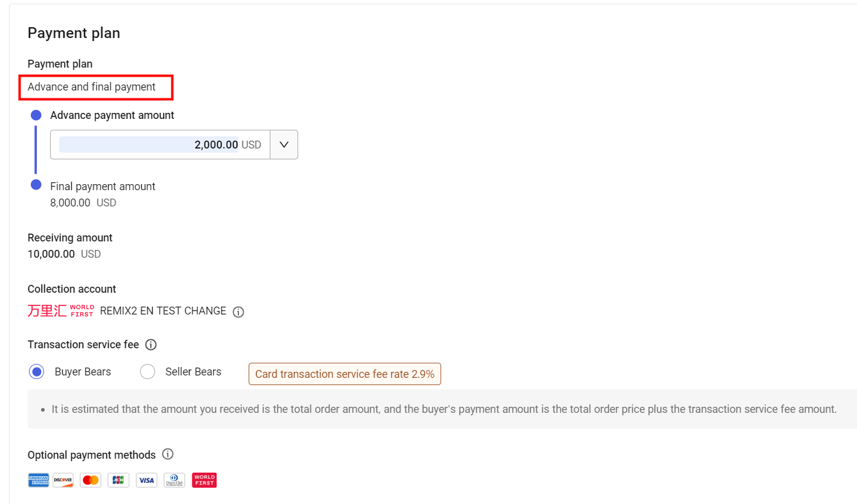Open the Transaction service fee info icon
This screenshot has width=857, height=504.
(x=152, y=344)
